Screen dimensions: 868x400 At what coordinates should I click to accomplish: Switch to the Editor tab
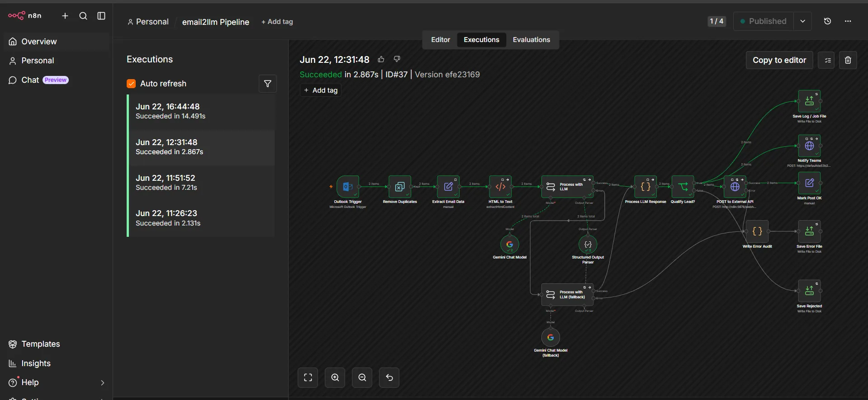441,40
